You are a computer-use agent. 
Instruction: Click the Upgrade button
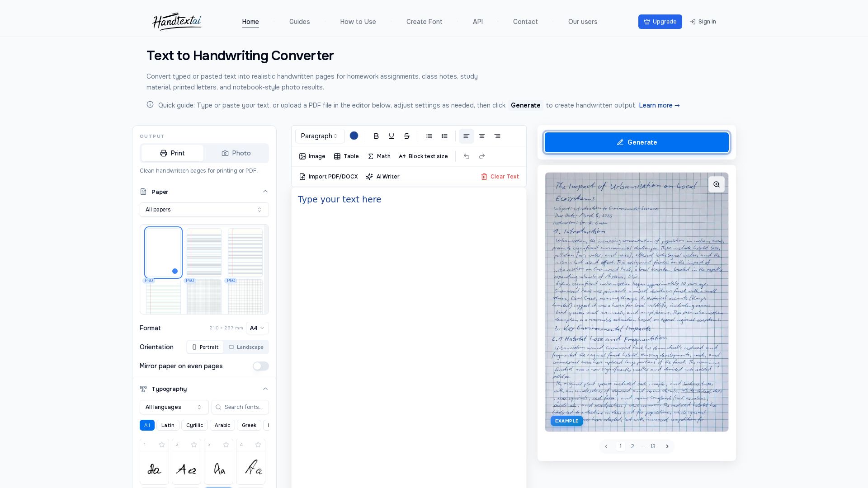coord(660,22)
